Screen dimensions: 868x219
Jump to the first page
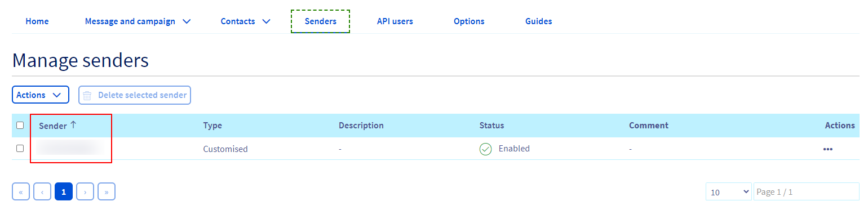[21, 192]
